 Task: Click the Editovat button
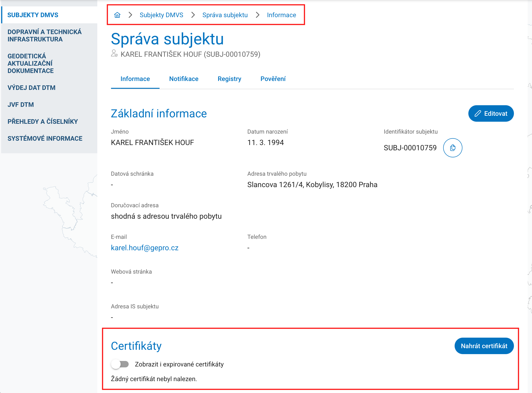click(x=491, y=113)
